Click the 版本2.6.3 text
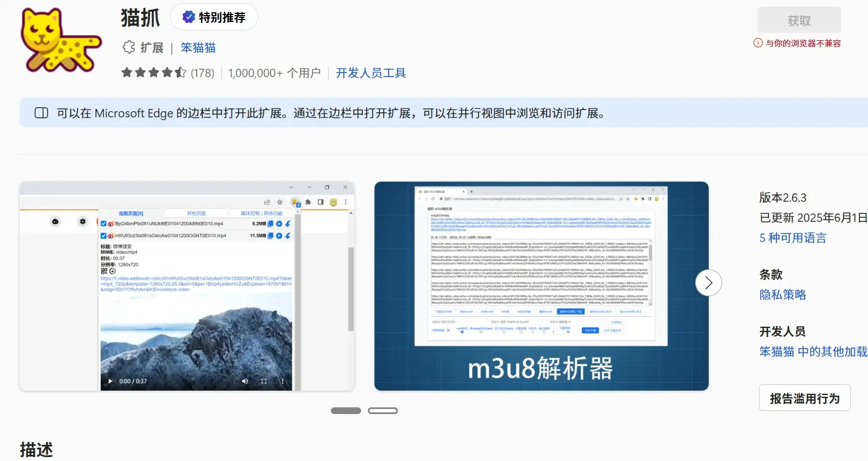Screen dimensions: 868x461 click(782, 198)
